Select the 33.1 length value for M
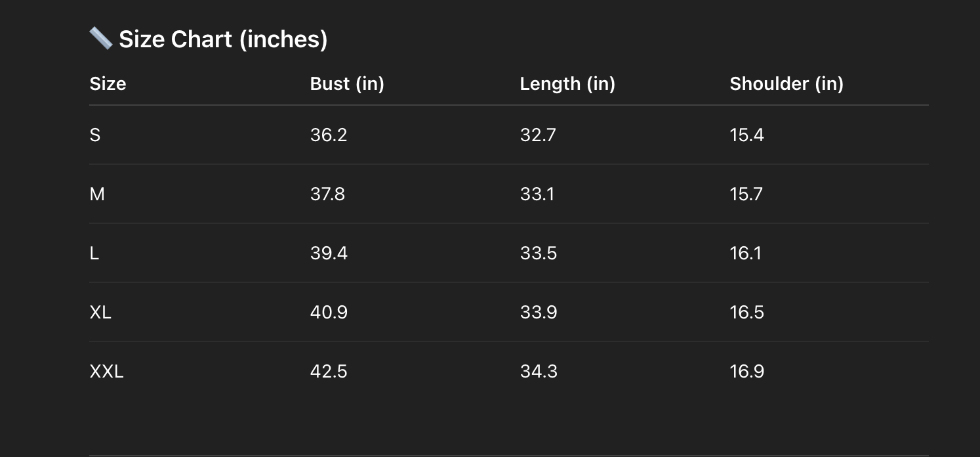 537,194
